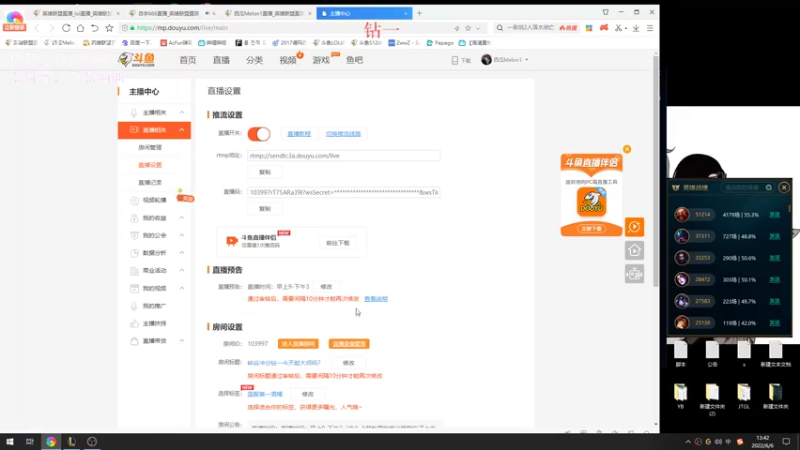Close the 英雄战绩 overlay panel

[x=784, y=187]
